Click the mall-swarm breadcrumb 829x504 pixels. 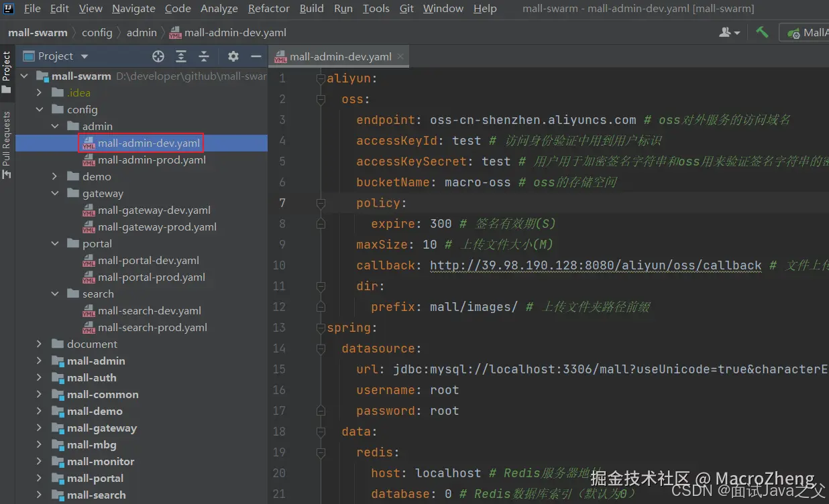tap(38, 32)
